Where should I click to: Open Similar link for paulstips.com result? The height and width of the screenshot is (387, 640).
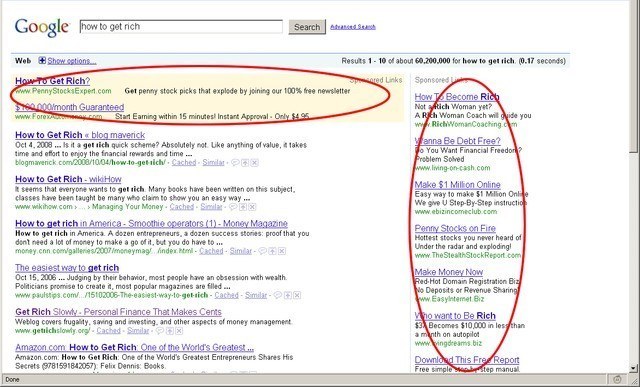(256, 295)
